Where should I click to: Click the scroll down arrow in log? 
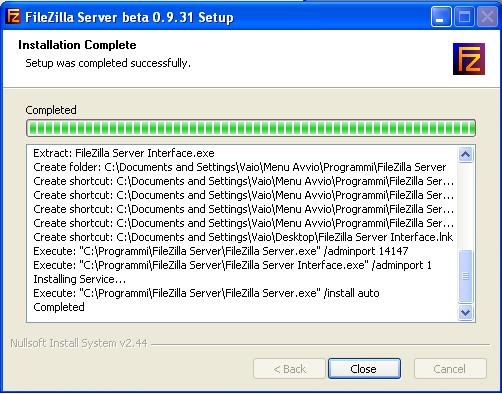pyautogui.click(x=465, y=312)
